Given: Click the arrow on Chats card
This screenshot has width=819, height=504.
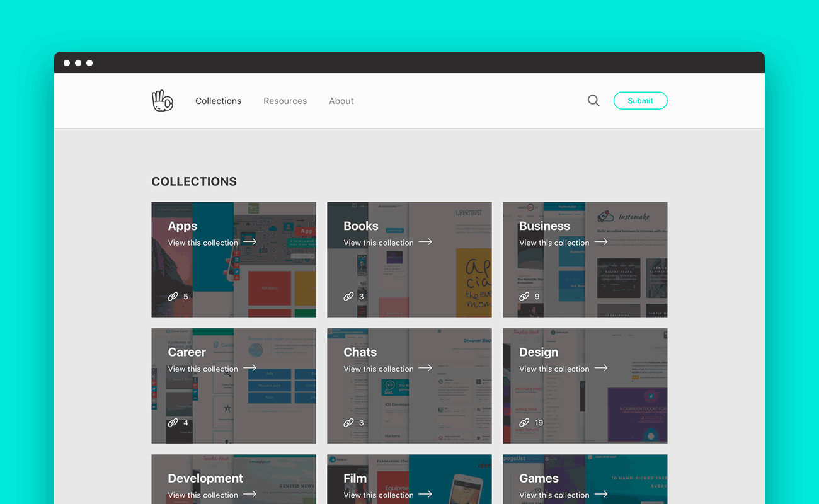Looking at the screenshot, I should tap(425, 368).
